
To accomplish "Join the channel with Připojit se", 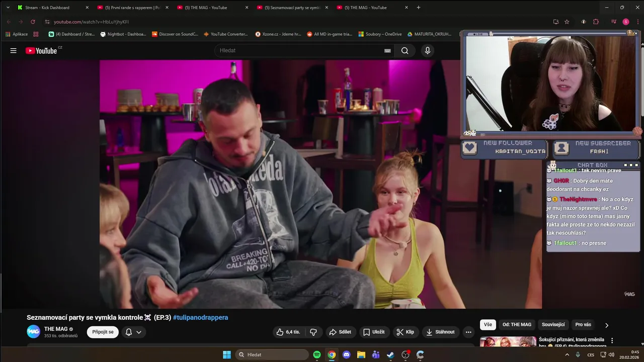I will coord(103,332).
